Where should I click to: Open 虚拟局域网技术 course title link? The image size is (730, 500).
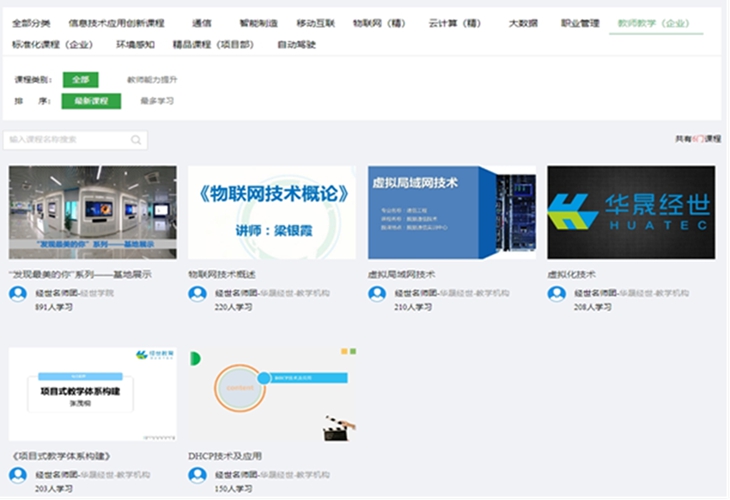point(401,273)
